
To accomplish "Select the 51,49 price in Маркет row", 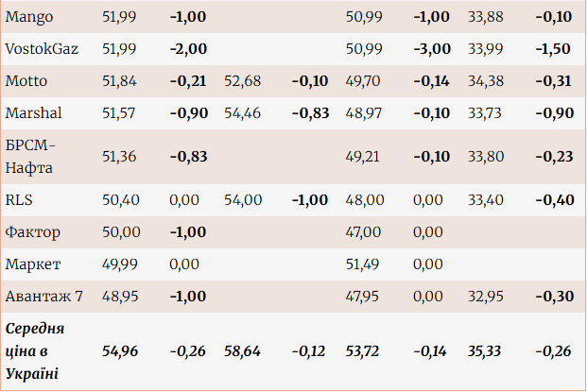I will pyautogui.click(x=363, y=264).
